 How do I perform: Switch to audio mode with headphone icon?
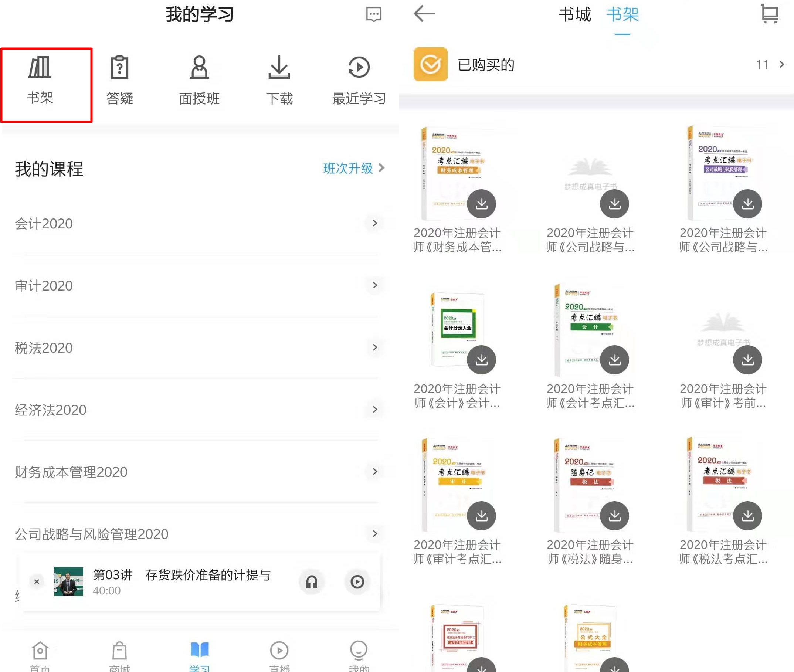[312, 582]
